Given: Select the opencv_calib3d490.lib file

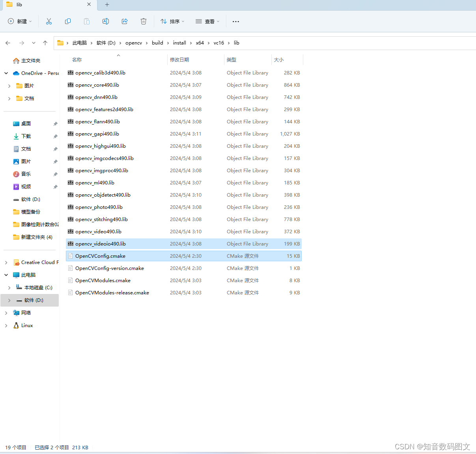Looking at the screenshot, I should click(x=184, y=73).
